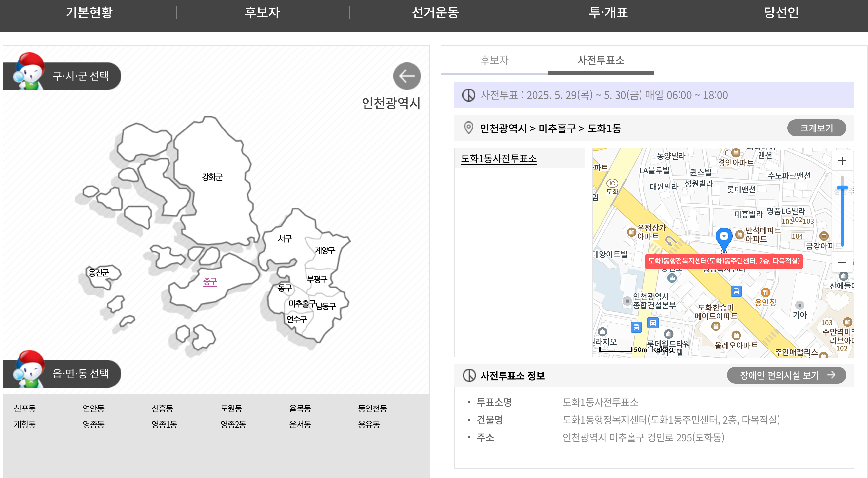Choose 영종1동 from the dong list
Screen dimensions: 868x478
[164, 424]
